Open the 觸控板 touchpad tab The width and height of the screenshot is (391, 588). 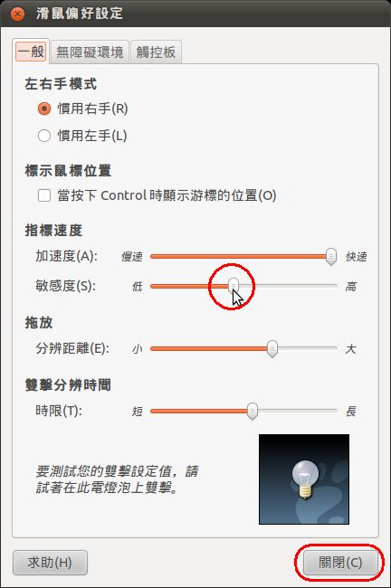(x=156, y=52)
